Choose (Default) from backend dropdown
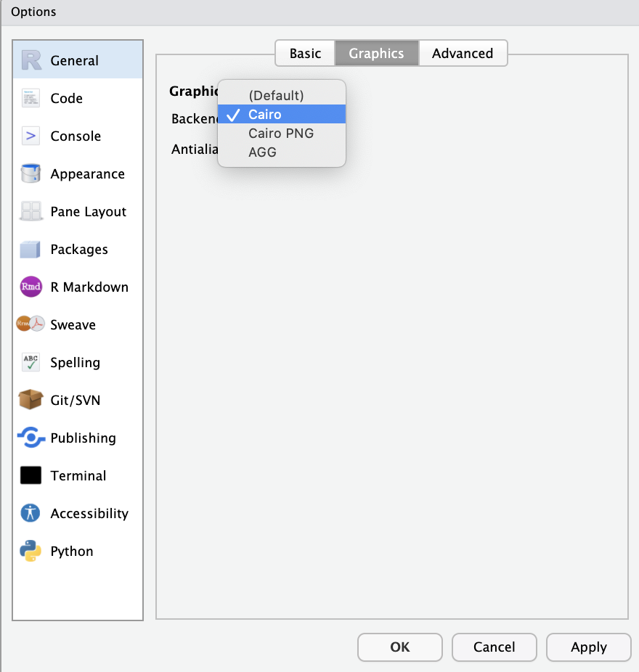Screen dimensions: 639x672 (x=282, y=95)
